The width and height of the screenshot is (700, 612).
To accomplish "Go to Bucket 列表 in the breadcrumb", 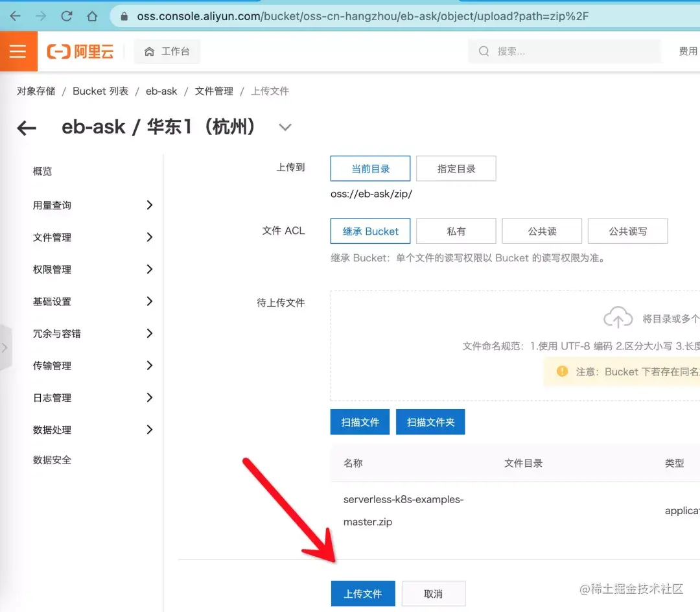I will [100, 91].
